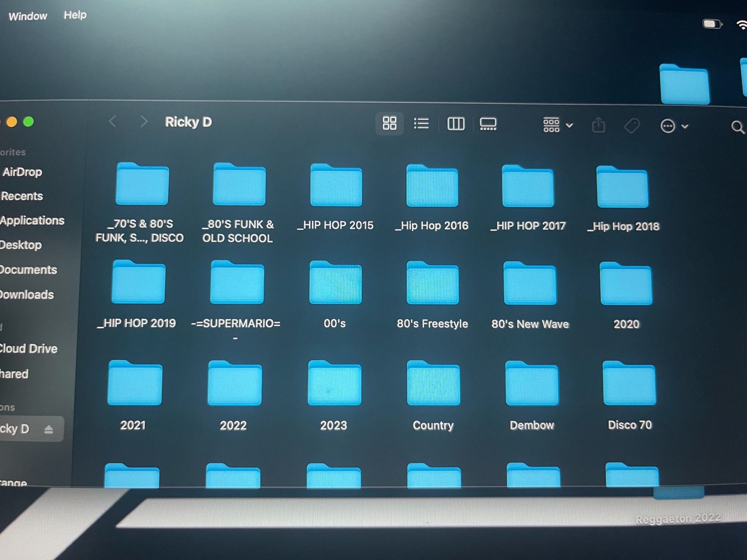The image size is (747, 560).
Task: Select the 2022 folder
Action: pyautogui.click(x=235, y=383)
